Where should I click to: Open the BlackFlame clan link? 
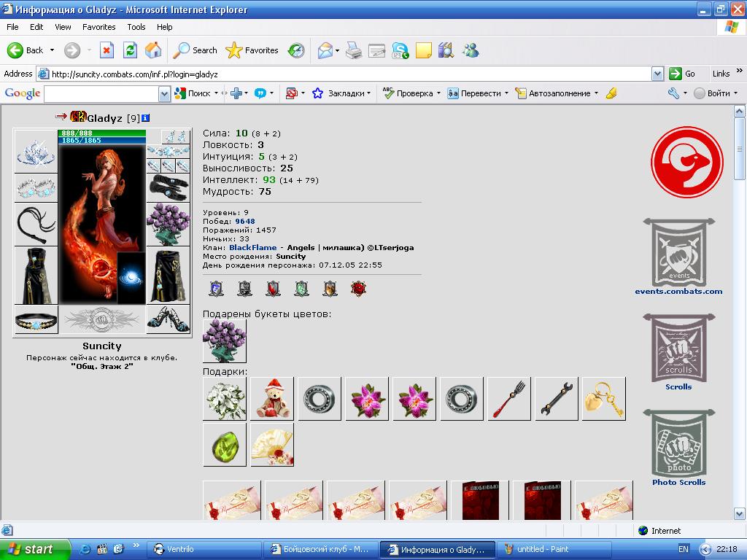tap(253, 248)
